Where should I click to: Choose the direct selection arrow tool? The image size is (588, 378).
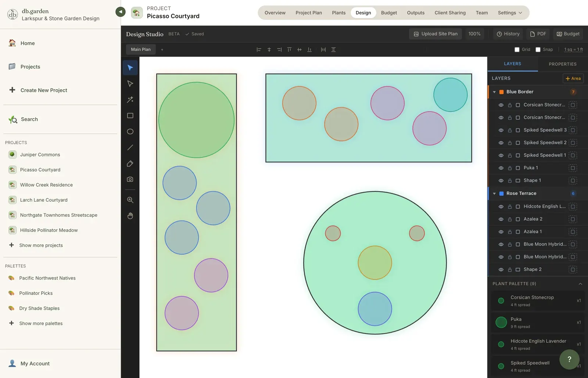[130, 84]
